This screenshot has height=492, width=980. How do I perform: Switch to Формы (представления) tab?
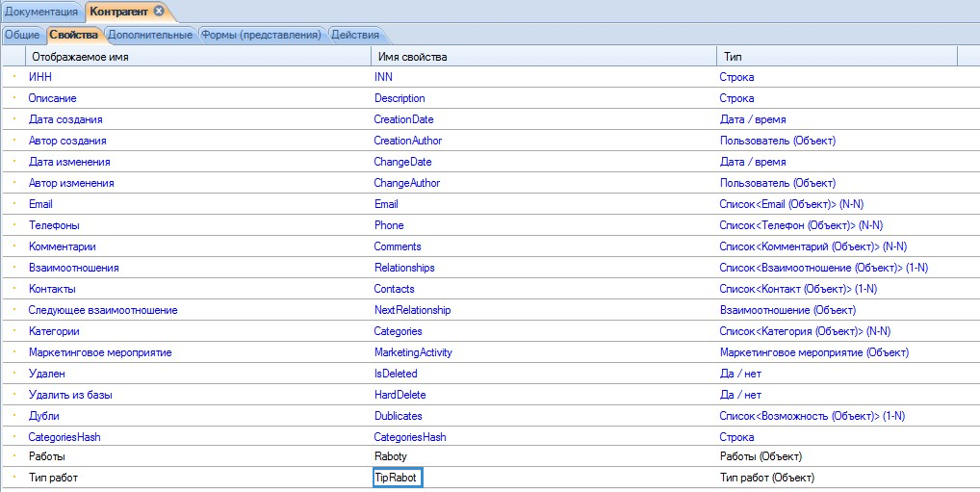(x=261, y=35)
